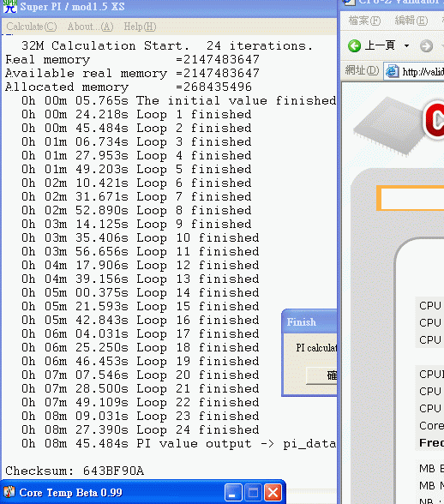Click the 'Checksum: 643BF90A' text line

coord(75,471)
